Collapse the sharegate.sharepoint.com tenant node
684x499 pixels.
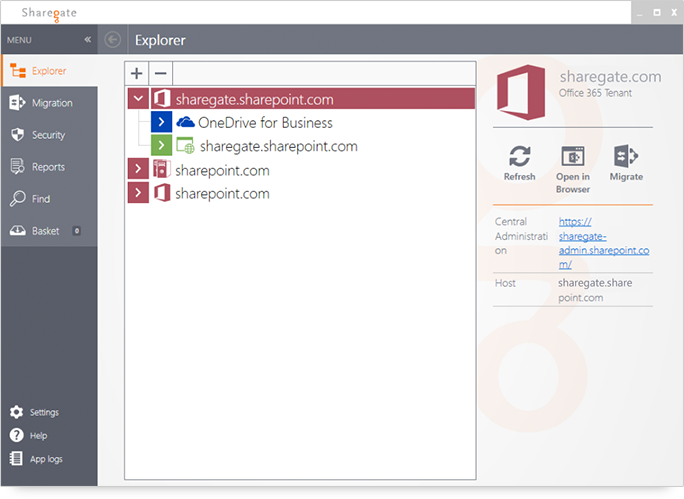click(x=138, y=99)
